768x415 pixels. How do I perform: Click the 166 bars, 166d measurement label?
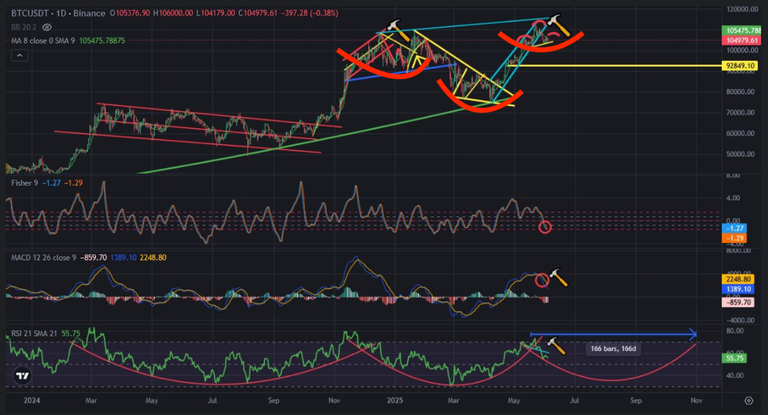click(x=613, y=349)
